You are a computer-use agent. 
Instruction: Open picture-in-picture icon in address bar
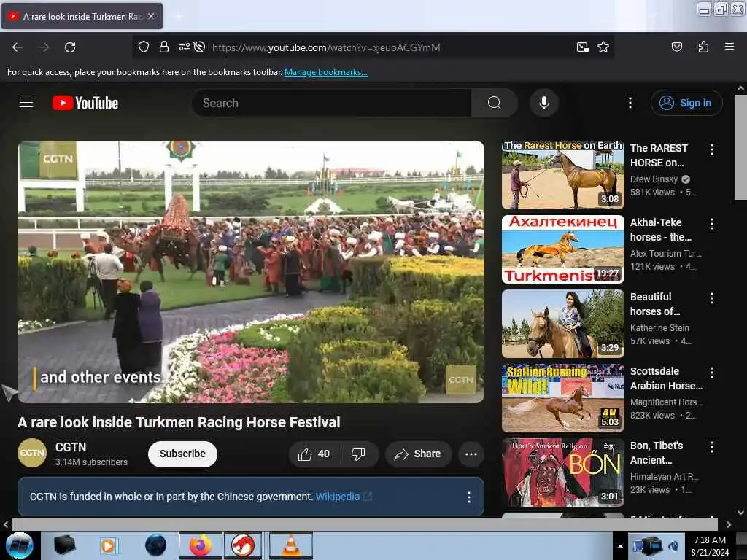582,47
